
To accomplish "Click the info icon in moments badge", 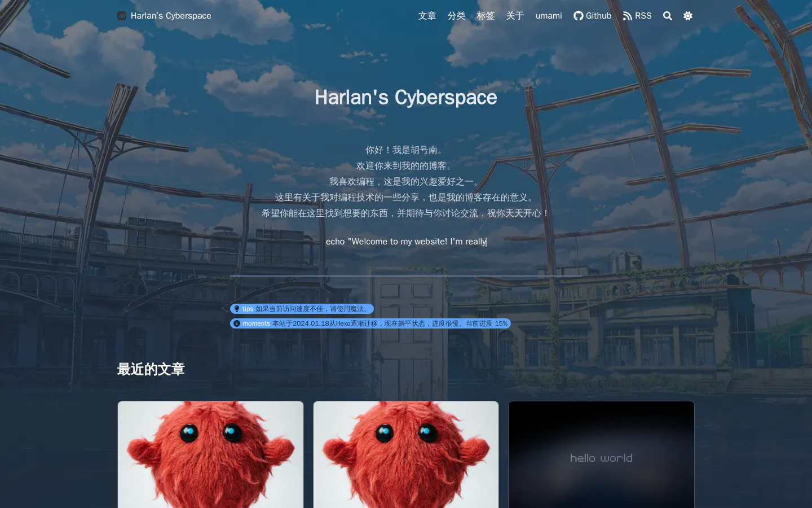I will [237, 323].
